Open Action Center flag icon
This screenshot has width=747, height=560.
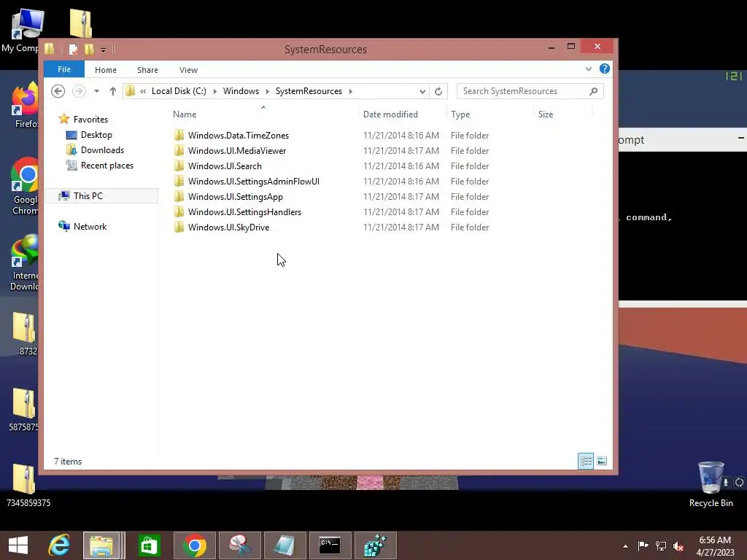coord(643,545)
